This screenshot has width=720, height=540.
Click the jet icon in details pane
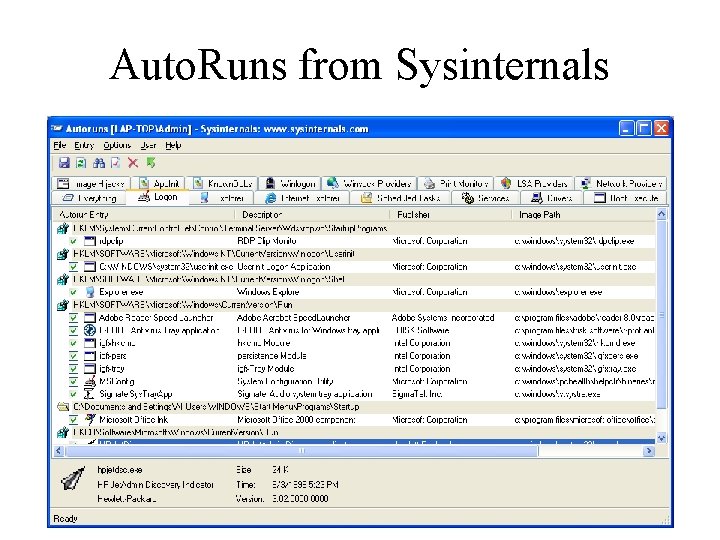(73, 478)
